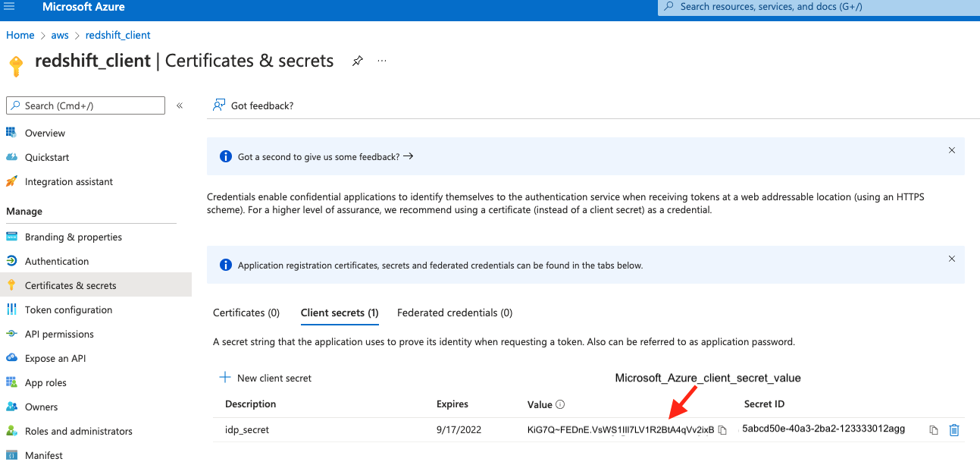
Task: Open Roles and administrators
Action: tap(79, 431)
